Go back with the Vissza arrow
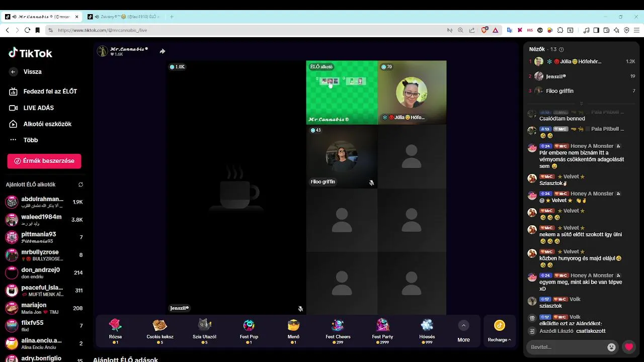 (x=13, y=72)
